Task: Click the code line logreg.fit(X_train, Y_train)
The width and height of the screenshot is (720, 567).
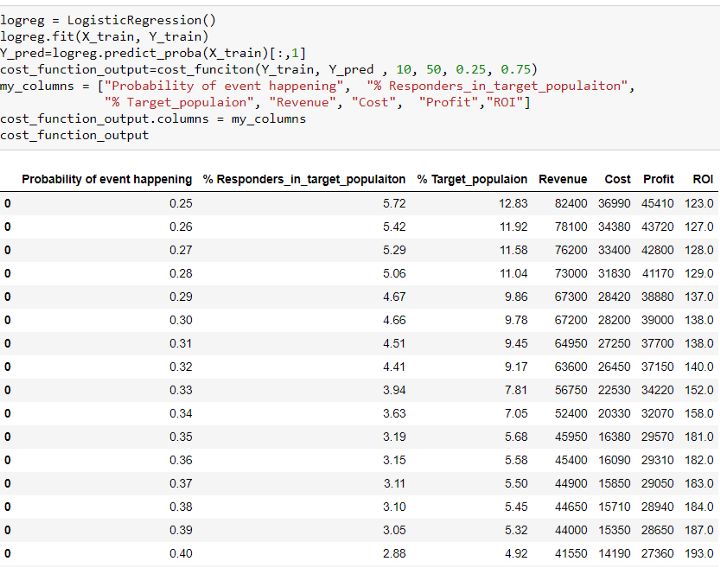Action: (x=104, y=37)
